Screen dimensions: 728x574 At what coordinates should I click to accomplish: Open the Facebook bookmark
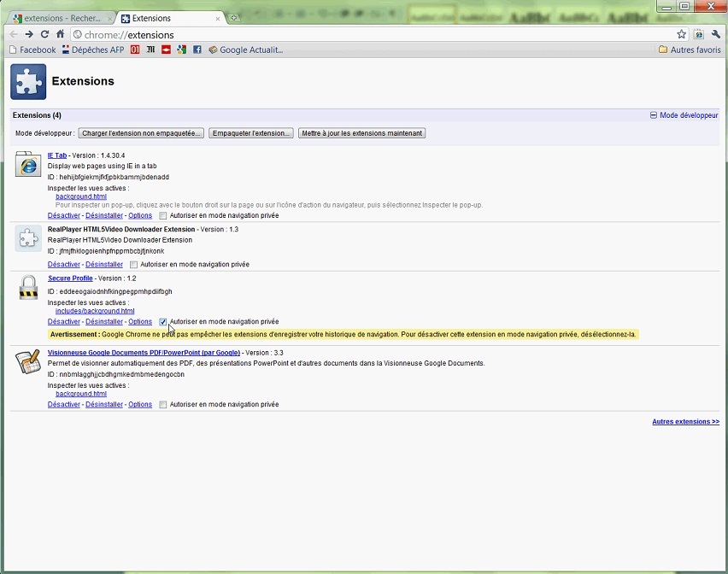coord(32,50)
